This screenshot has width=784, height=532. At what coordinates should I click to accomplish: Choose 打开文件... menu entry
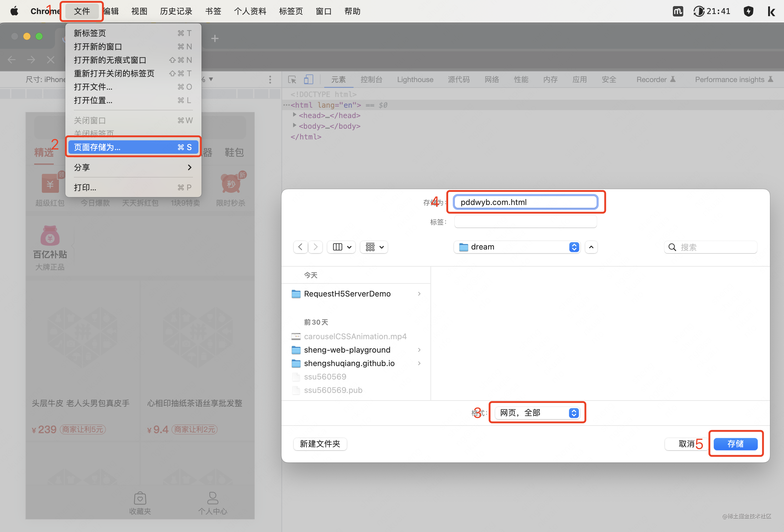click(x=133, y=87)
